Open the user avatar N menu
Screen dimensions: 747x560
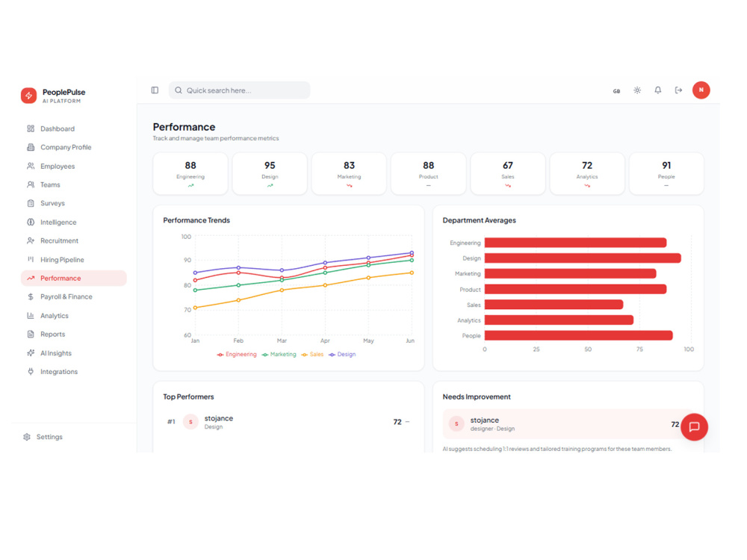(701, 90)
